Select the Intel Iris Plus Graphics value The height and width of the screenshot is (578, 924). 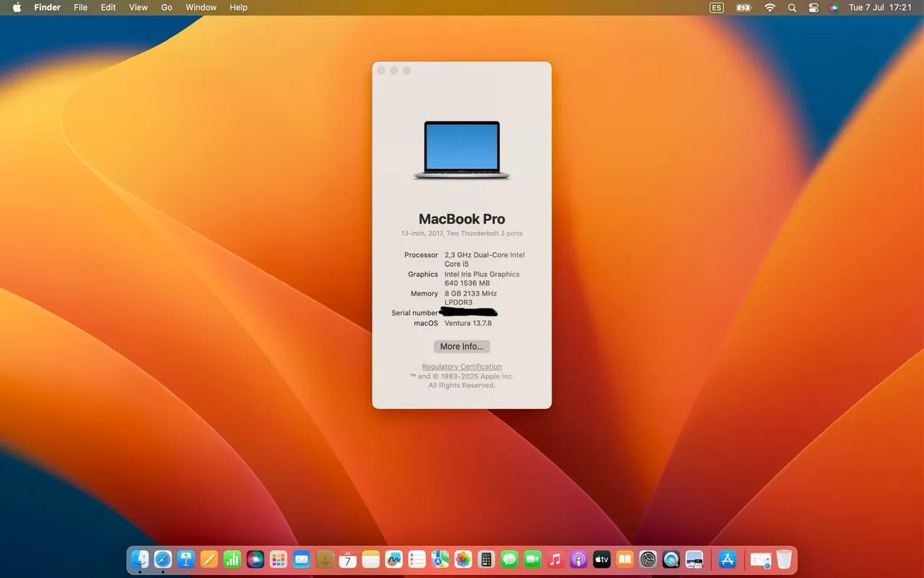click(x=482, y=279)
